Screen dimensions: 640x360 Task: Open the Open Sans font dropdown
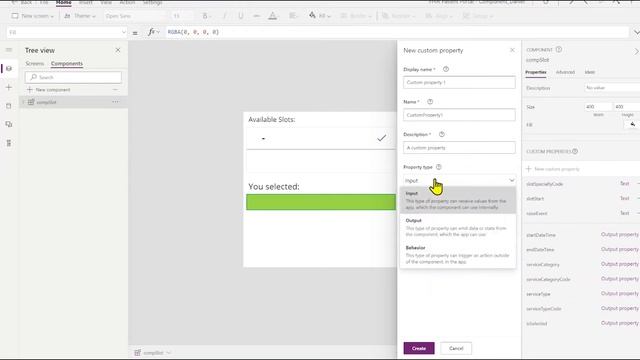click(x=135, y=16)
